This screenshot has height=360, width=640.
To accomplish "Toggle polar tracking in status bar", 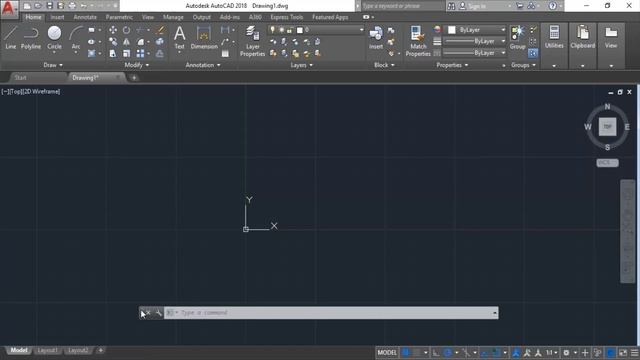I will click(x=447, y=353).
